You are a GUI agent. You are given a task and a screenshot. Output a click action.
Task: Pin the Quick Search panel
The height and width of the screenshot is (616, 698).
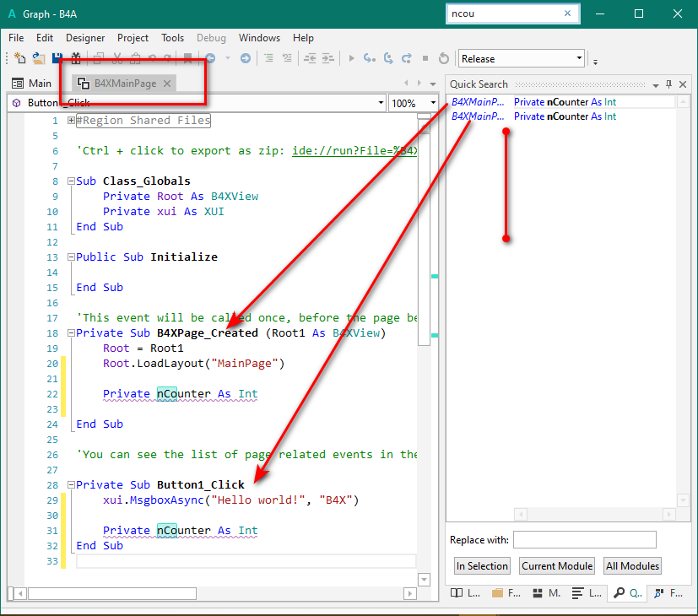(668, 84)
